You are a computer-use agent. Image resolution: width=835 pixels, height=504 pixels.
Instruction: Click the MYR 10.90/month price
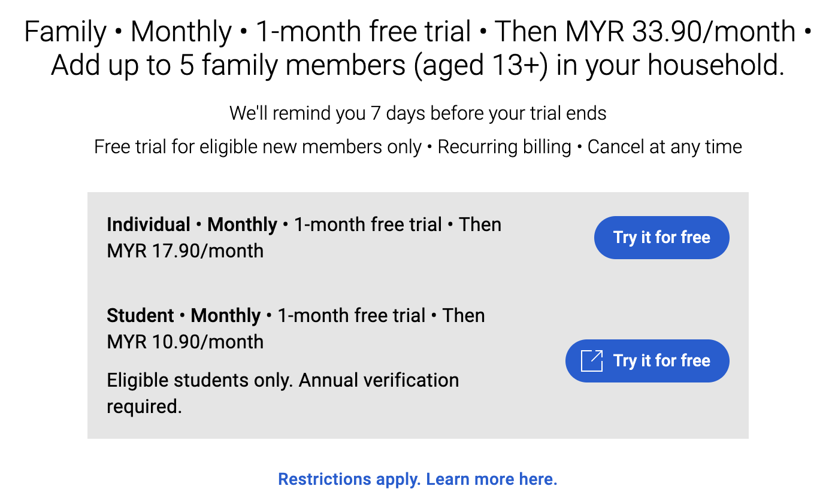[x=185, y=342]
